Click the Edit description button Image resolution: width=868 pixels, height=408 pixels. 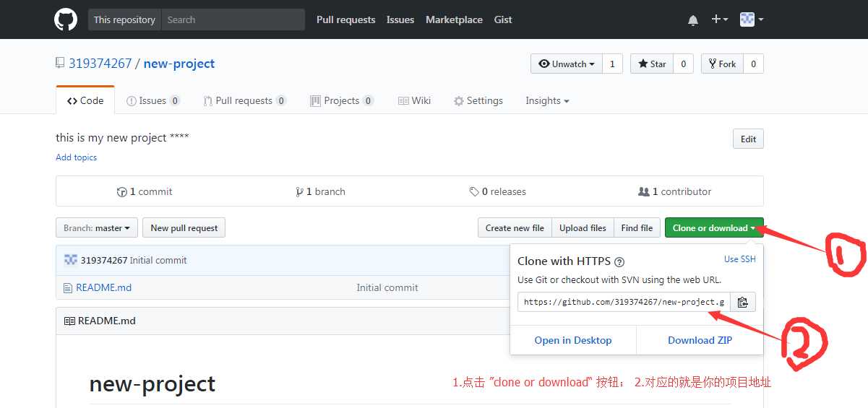tap(748, 139)
